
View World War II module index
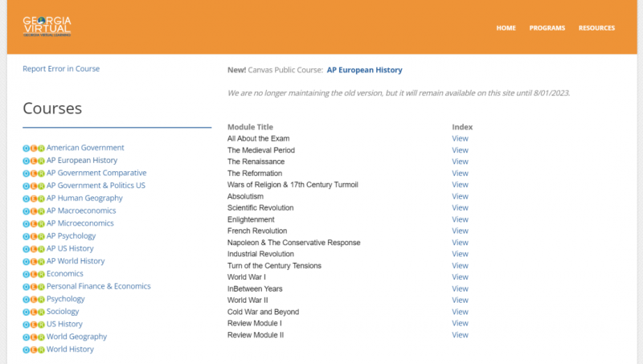coord(460,300)
